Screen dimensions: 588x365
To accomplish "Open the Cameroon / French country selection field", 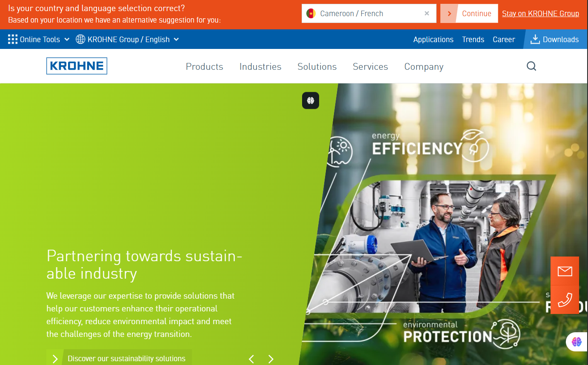I will [369, 13].
